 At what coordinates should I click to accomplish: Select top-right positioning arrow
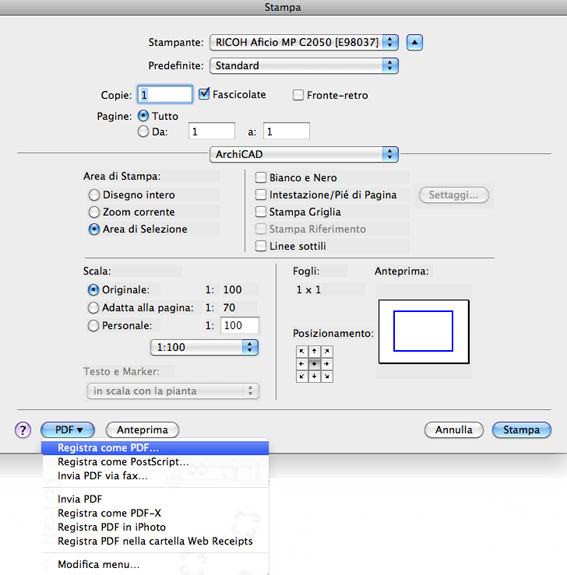[x=327, y=351]
